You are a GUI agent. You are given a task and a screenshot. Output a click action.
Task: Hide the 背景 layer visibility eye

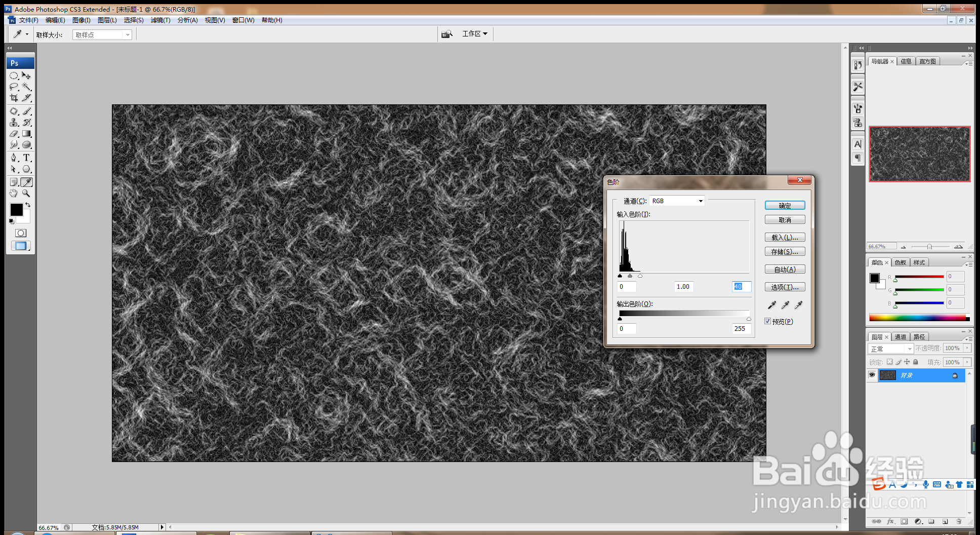point(872,375)
